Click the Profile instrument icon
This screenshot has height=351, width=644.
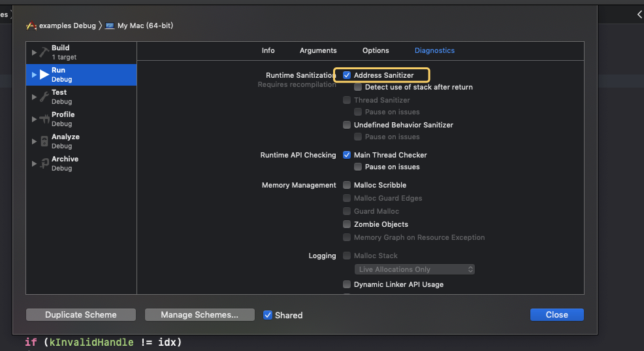tap(44, 119)
